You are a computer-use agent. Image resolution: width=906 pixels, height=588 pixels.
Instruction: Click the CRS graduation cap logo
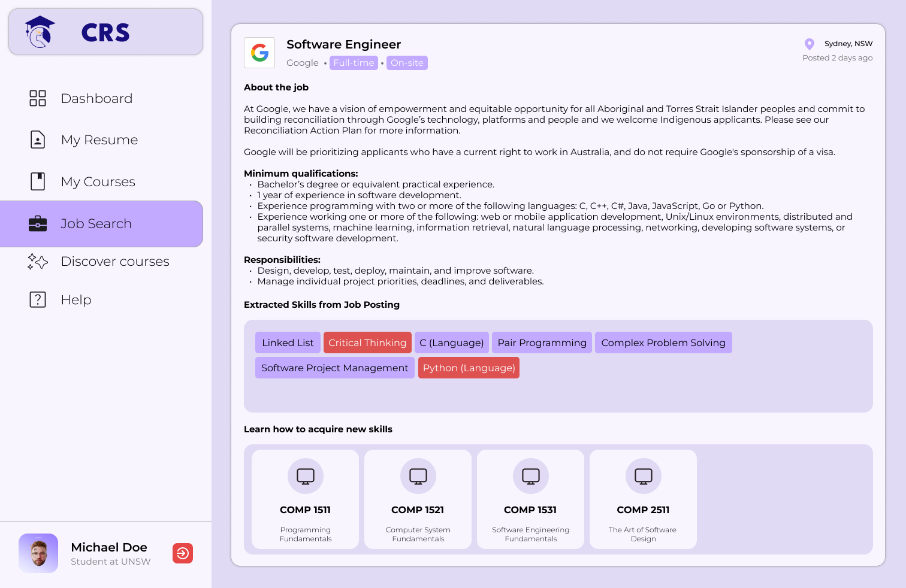40,32
